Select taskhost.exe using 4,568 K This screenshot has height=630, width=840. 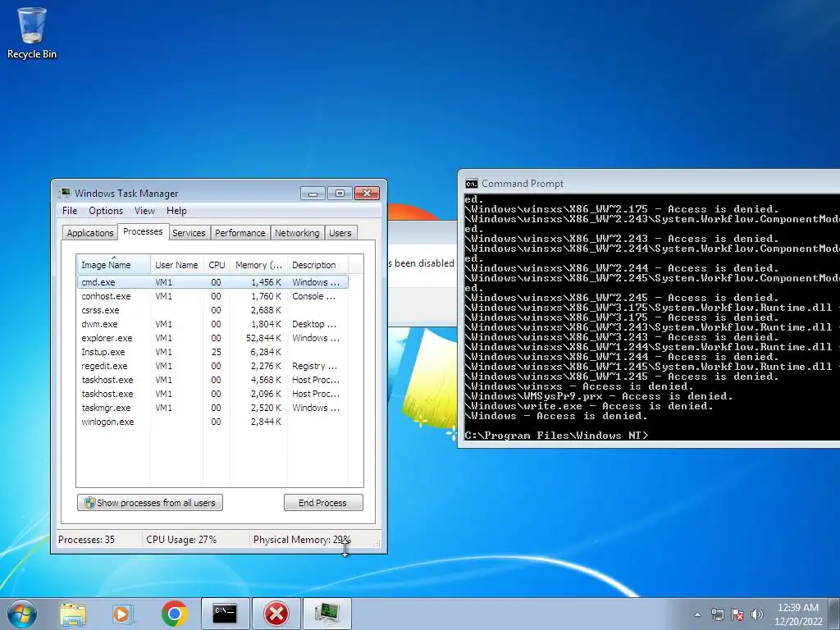click(x=212, y=380)
